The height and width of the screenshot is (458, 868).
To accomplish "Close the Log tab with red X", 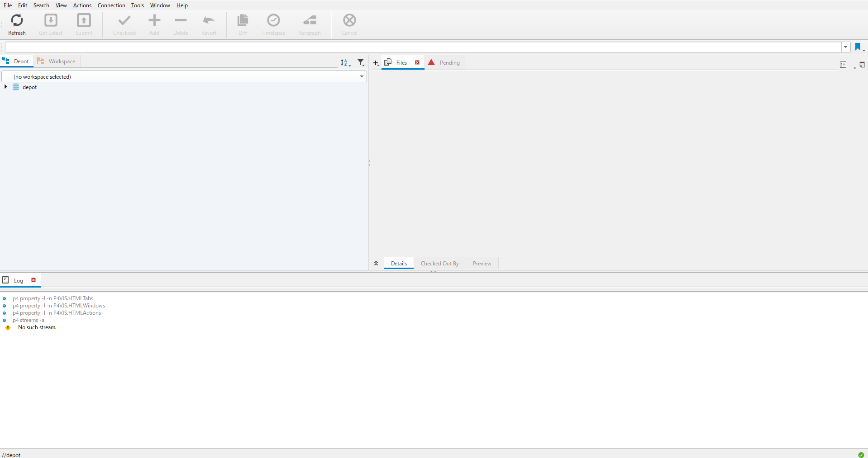I will 33,280.
